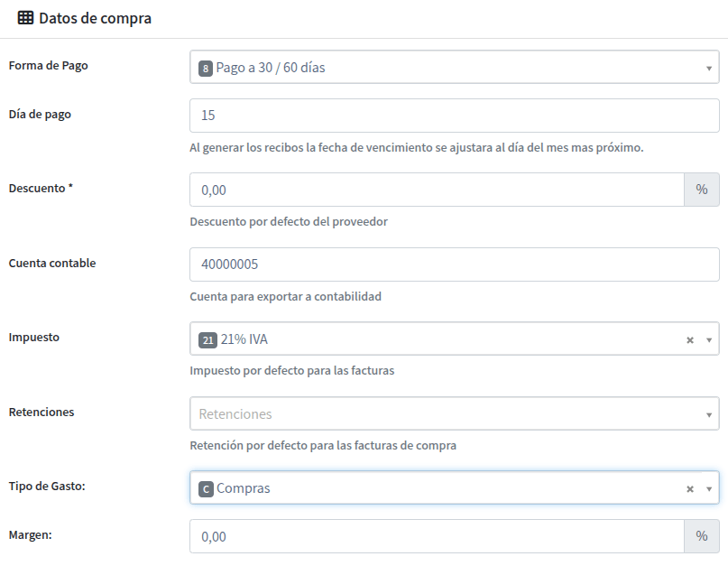
Task: Click the Forma de Pago label
Action: tap(49, 66)
